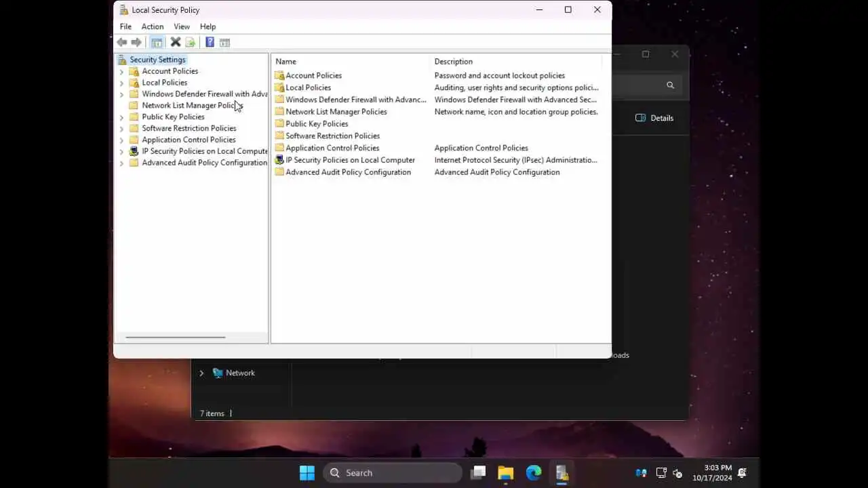Expand Advanced Audit Policy Configuration node
Image resolution: width=868 pixels, height=488 pixels.
[x=121, y=163]
